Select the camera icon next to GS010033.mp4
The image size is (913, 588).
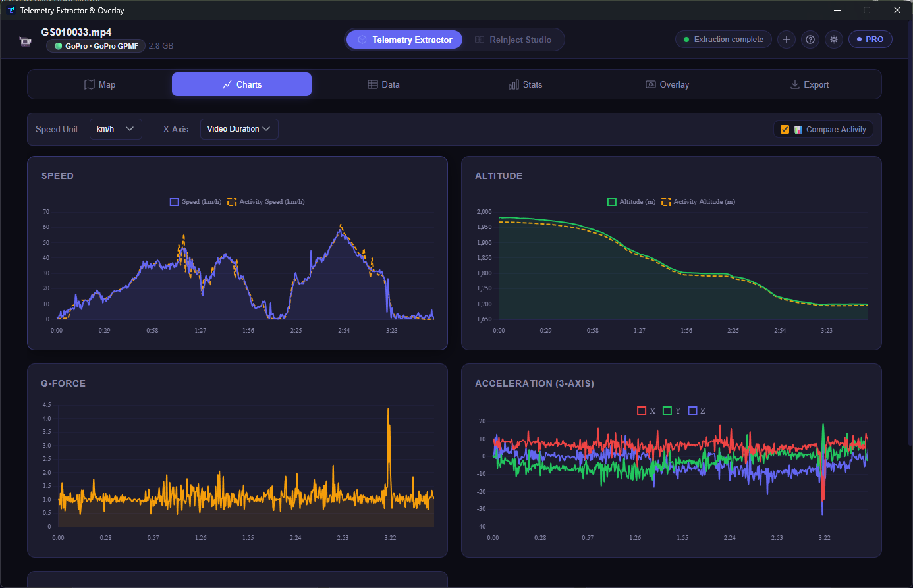point(25,41)
